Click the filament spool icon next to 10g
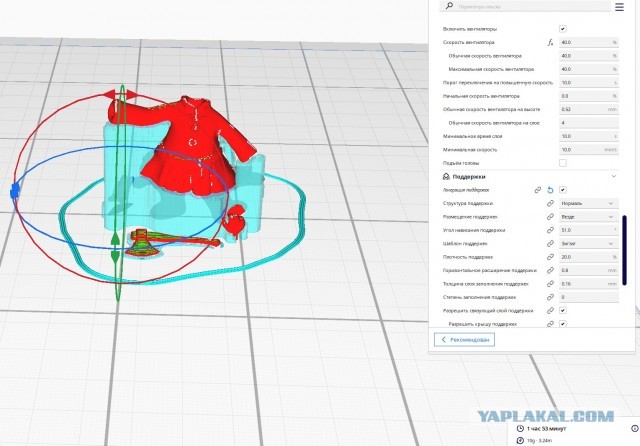 [520, 440]
